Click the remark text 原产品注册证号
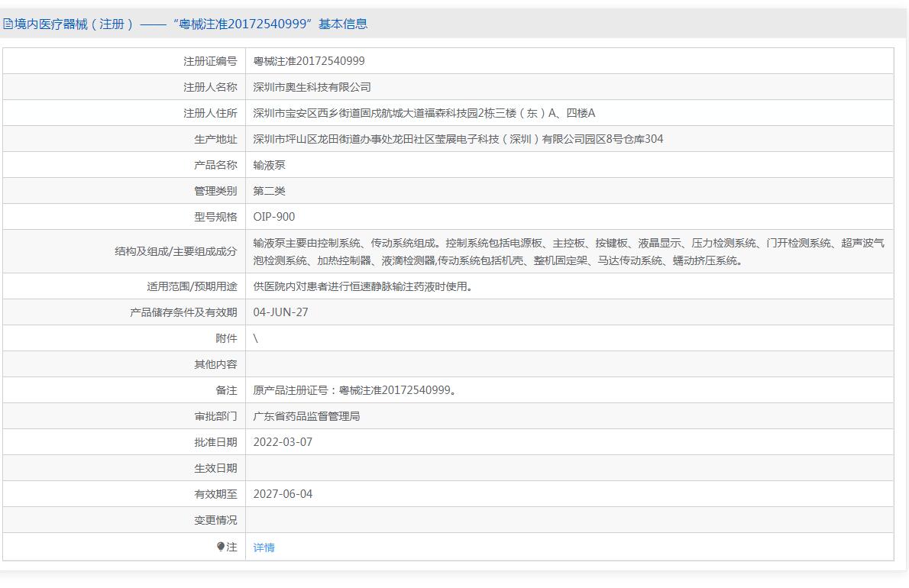This screenshot has width=909, height=588. [354, 390]
